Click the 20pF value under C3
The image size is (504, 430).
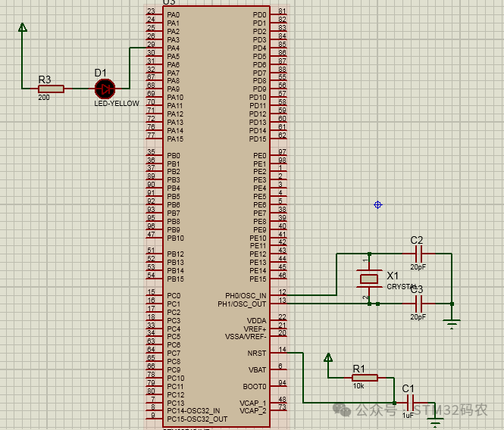[418, 316]
